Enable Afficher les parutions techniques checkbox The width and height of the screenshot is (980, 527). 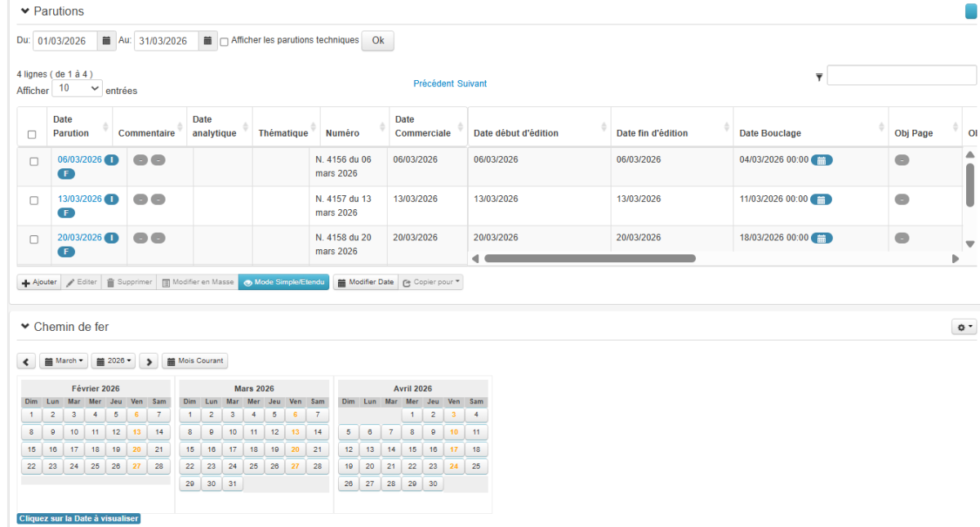point(225,41)
